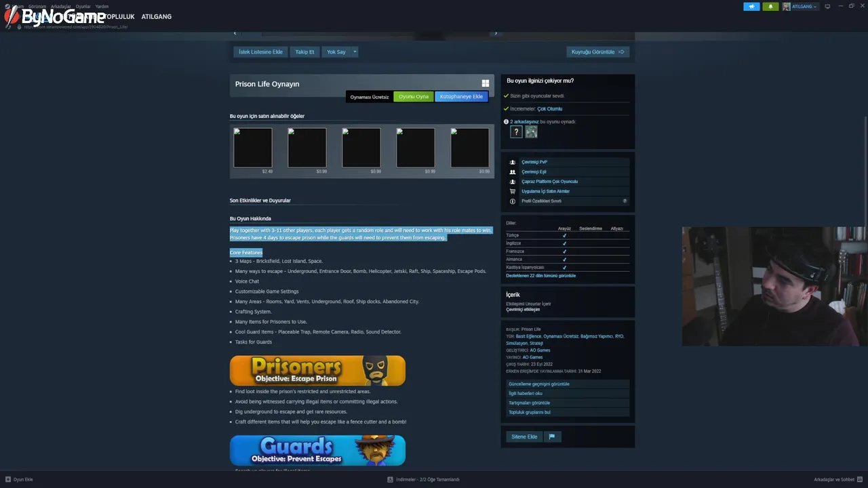The width and height of the screenshot is (868, 488).
Task: Click Profil Özellikleri Sınırlı help question mark
Action: pyautogui.click(x=625, y=201)
